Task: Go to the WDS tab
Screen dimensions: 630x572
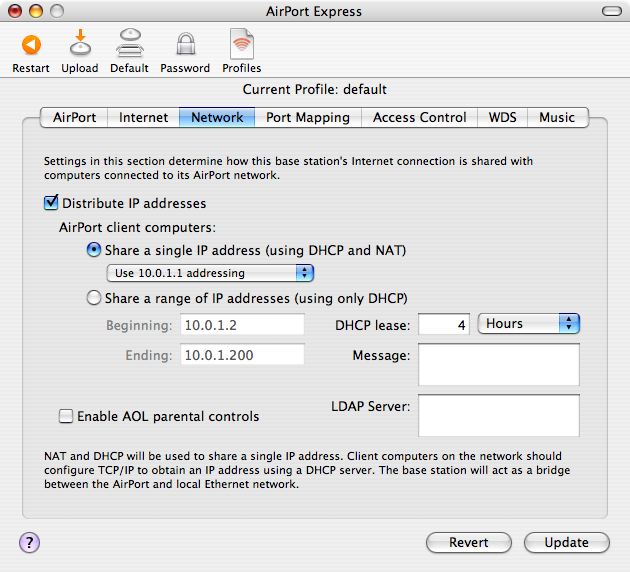Action: point(502,117)
